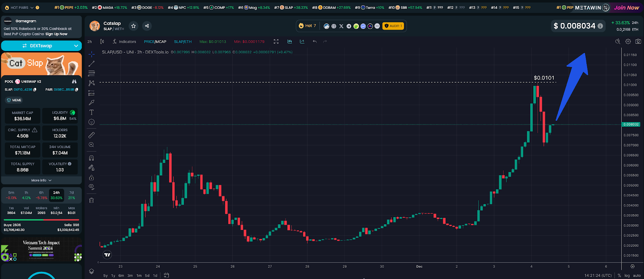Select the text annotation tool
This screenshot has width=644, height=279.
tap(91, 112)
